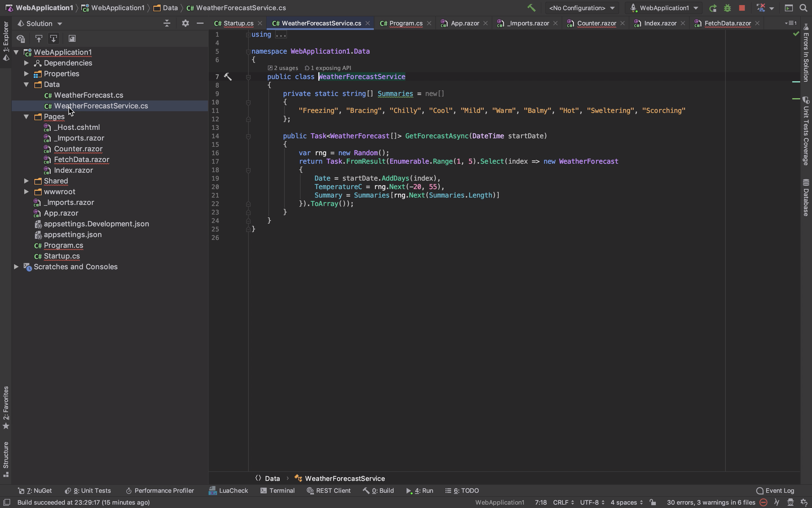Image resolution: width=812 pixels, height=508 pixels.
Task: Click the red errors indicator icon in status bar
Action: tap(763, 502)
